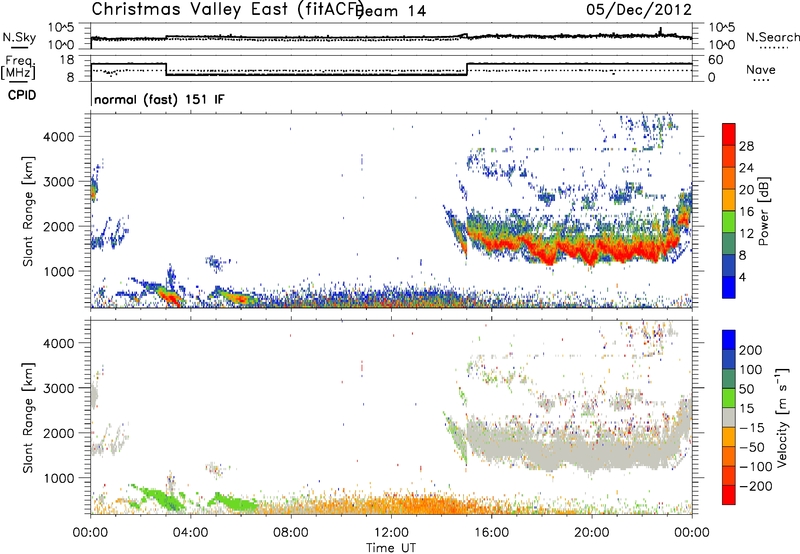Select the '20:00' time tick label
This screenshot has width=800, height=554.
point(591,533)
